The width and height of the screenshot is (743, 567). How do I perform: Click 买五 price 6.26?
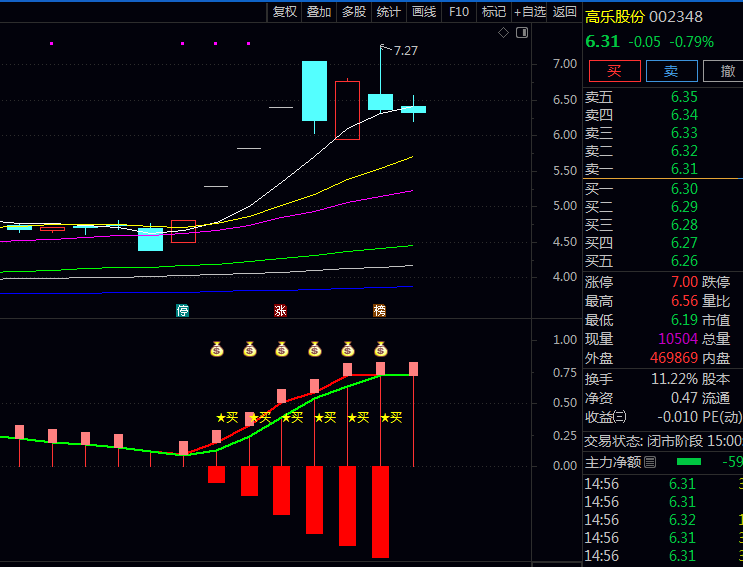684,261
